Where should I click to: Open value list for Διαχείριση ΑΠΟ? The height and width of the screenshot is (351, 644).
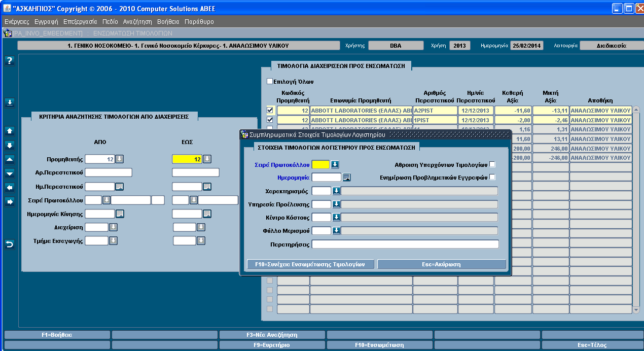pyautogui.click(x=113, y=227)
